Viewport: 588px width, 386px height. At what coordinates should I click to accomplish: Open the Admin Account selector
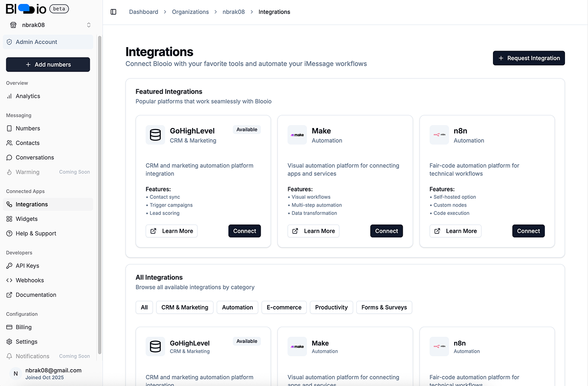pyautogui.click(x=48, y=42)
